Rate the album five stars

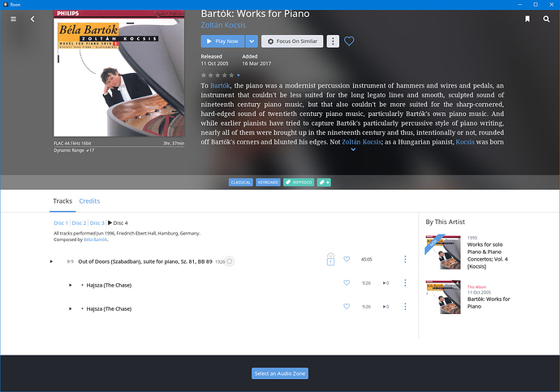pos(231,75)
